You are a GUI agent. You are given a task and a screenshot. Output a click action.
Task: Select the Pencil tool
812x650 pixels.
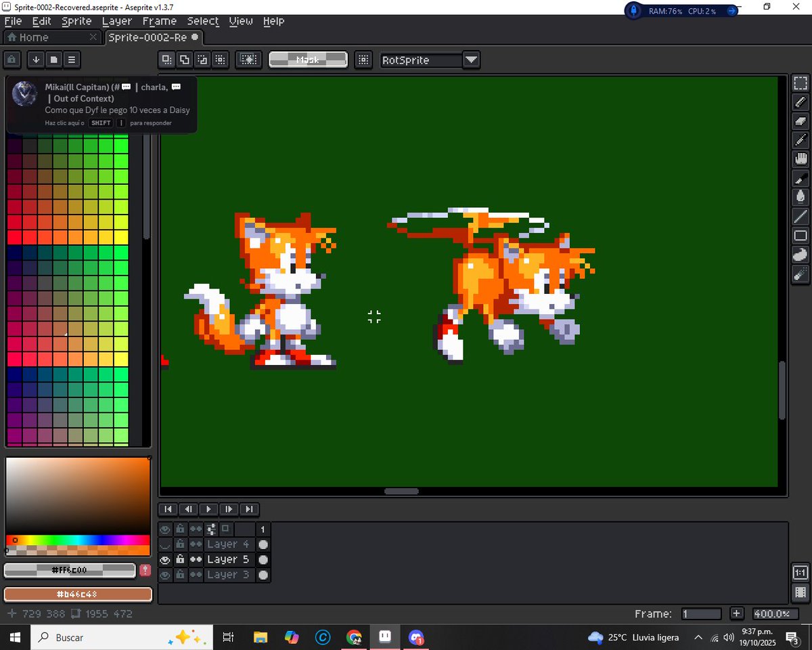point(800,102)
